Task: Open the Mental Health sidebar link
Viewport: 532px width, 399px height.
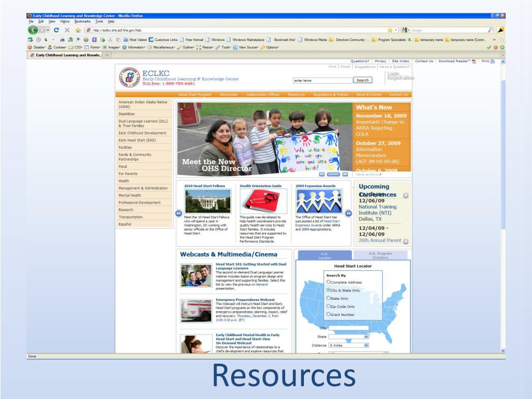Action: (129, 195)
